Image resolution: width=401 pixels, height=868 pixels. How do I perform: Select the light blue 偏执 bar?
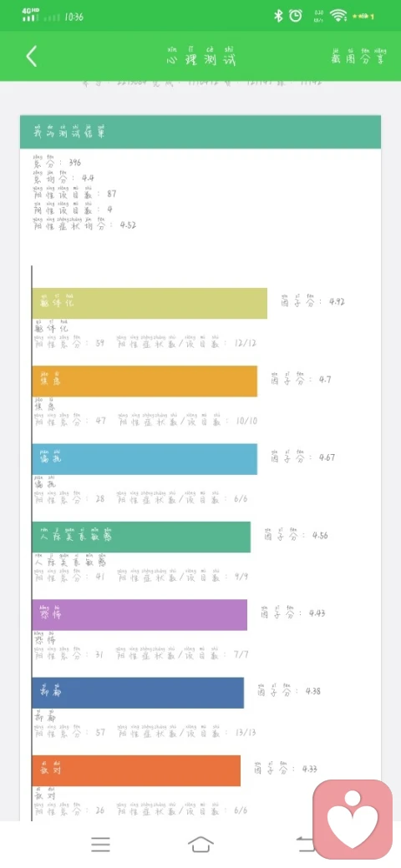point(145,459)
